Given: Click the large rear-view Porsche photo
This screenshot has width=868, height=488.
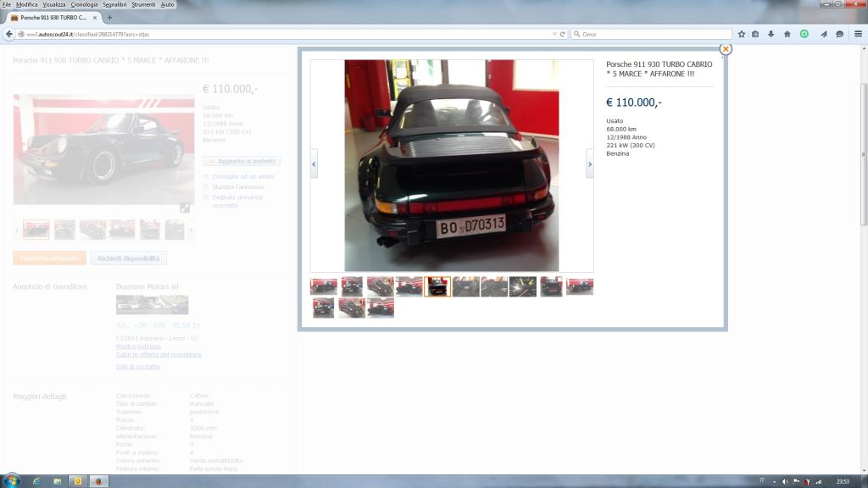Looking at the screenshot, I should [452, 165].
